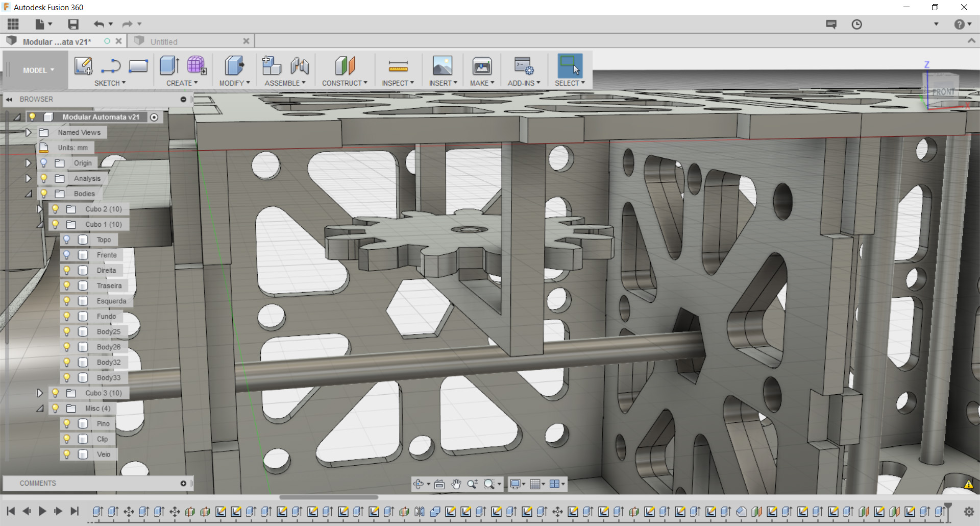The height and width of the screenshot is (526, 980).
Task: Switch to the Untitled document tab
Action: pos(191,41)
